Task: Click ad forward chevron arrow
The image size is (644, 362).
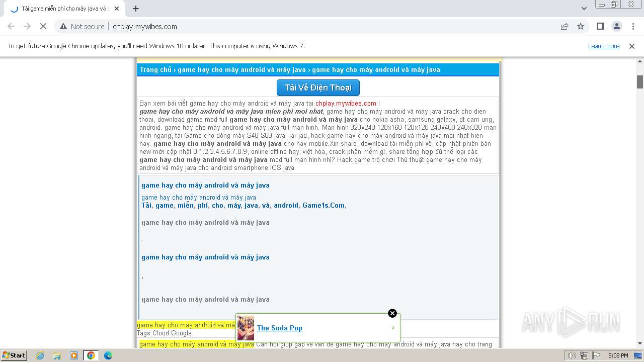Action: tap(393, 328)
